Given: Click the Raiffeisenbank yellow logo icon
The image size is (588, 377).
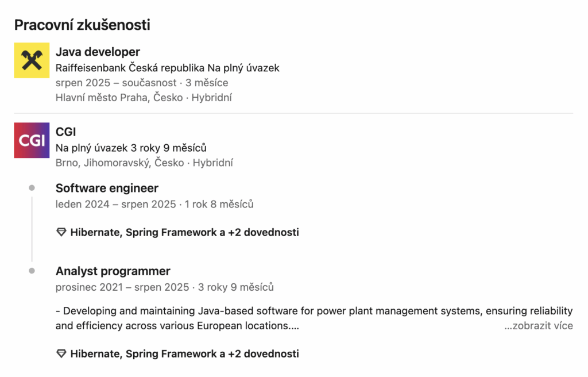Looking at the screenshot, I should pos(32,60).
